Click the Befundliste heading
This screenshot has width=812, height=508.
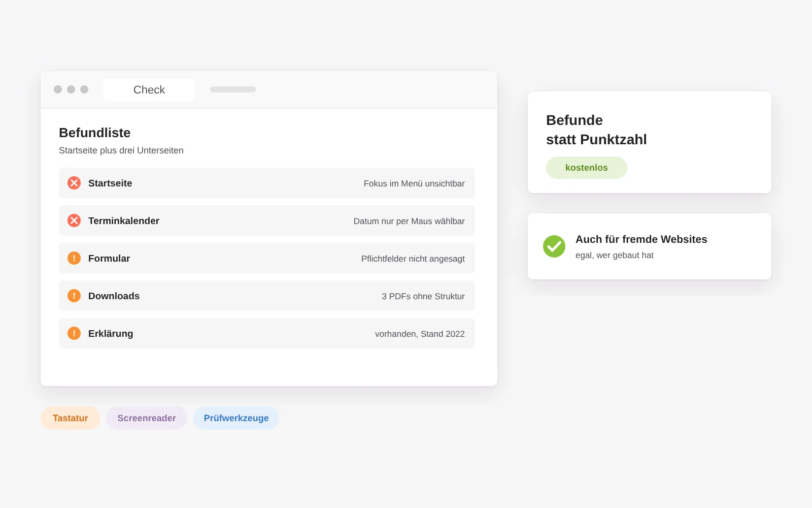[95, 133]
